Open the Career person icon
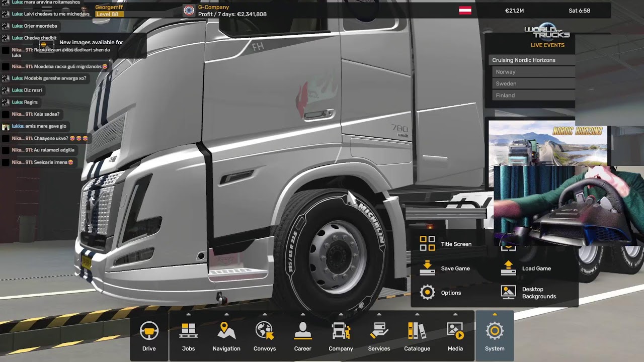This screenshot has height=362, width=644. click(303, 331)
